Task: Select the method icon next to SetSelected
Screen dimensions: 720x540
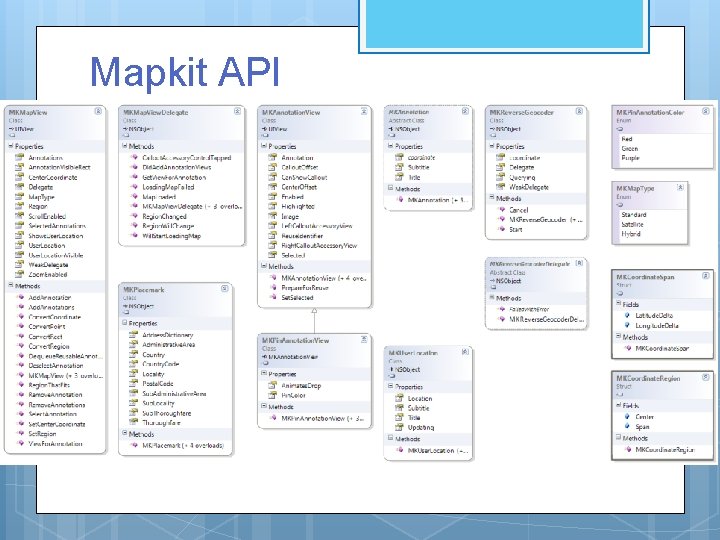Action: click(273, 298)
